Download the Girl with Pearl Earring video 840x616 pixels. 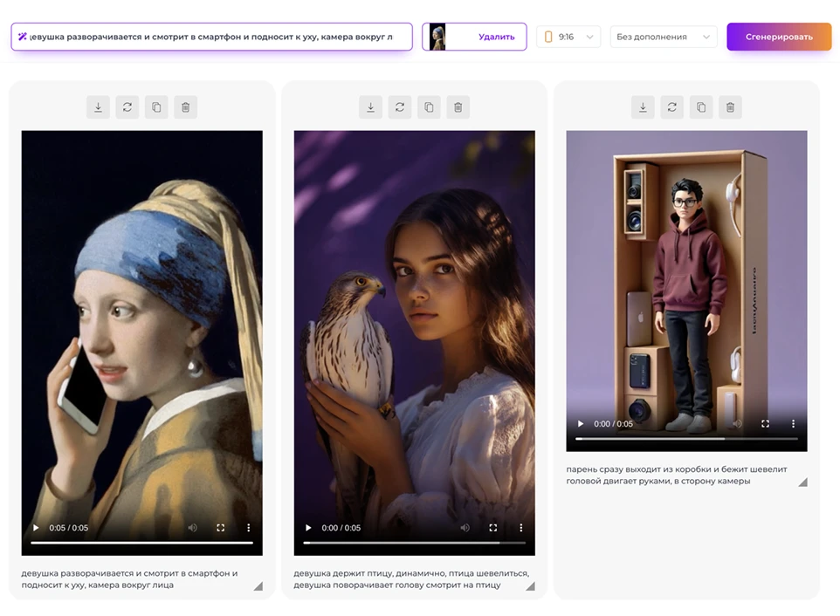point(98,107)
